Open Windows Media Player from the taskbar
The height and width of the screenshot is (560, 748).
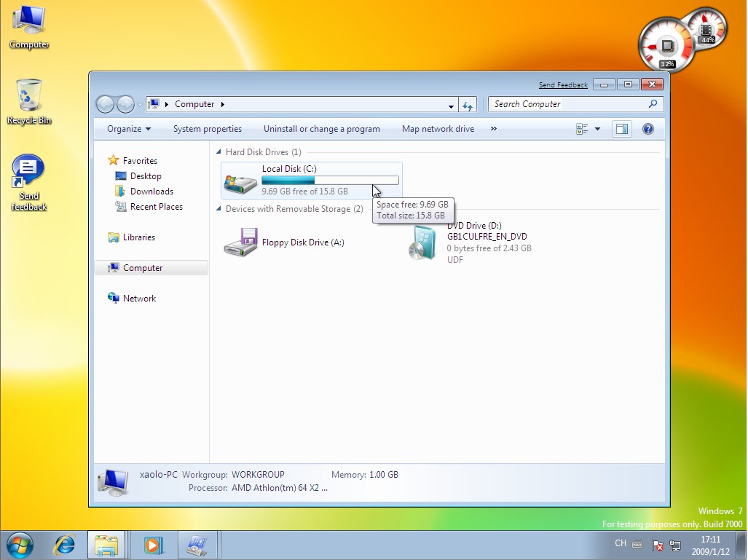pyautogui.click(x=152, y=545)
